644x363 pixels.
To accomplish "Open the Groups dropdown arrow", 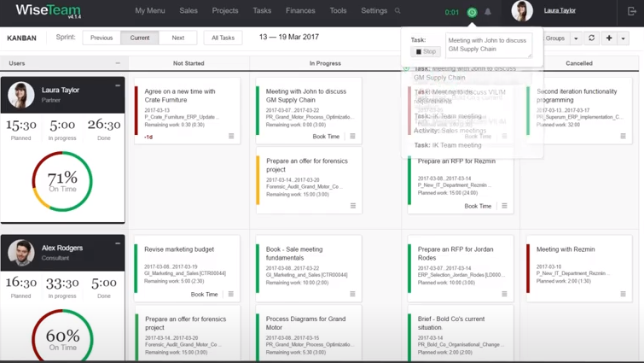I will 576,38.
